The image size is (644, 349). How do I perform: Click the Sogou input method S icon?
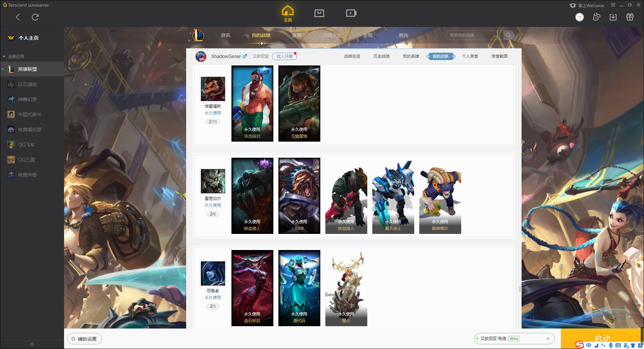580,345
